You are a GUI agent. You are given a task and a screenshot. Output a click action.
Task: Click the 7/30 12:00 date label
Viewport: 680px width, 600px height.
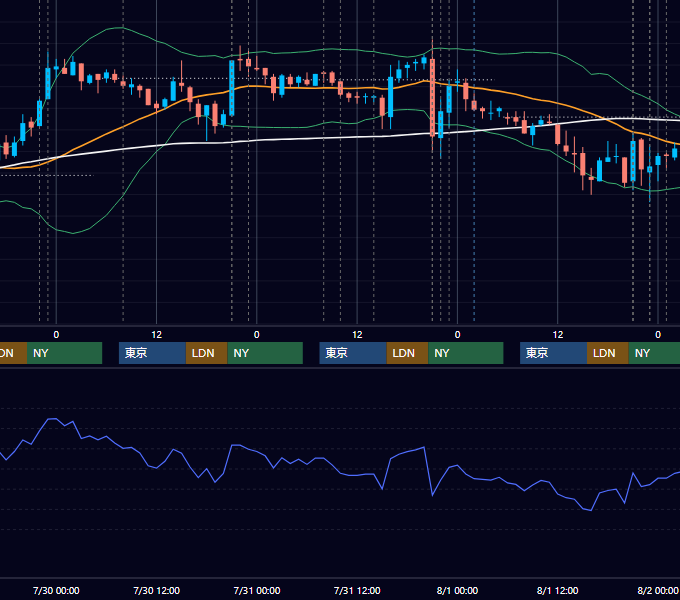[157, 590]
